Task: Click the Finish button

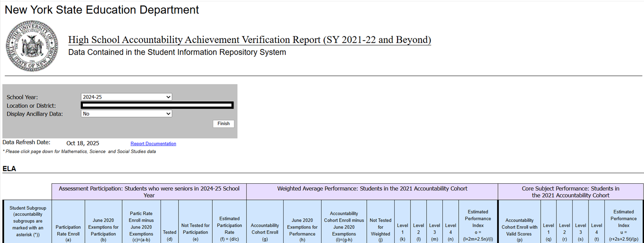Action: point(223,124)
